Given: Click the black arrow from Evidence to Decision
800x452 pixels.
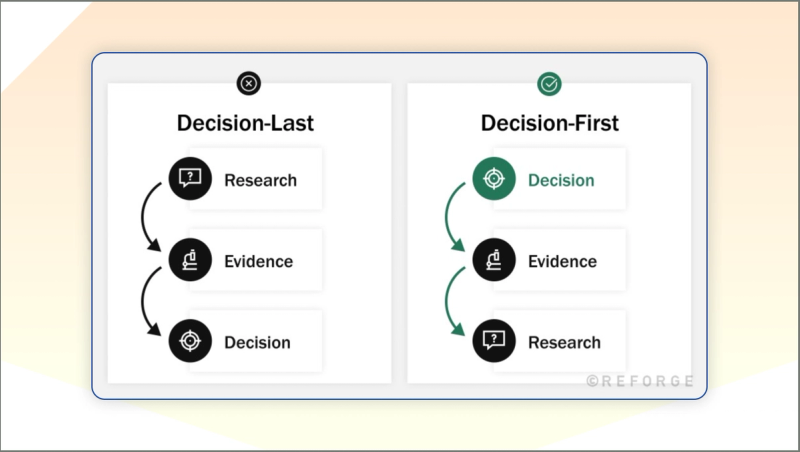Looking at the screenshot, I should pos(150,302).
